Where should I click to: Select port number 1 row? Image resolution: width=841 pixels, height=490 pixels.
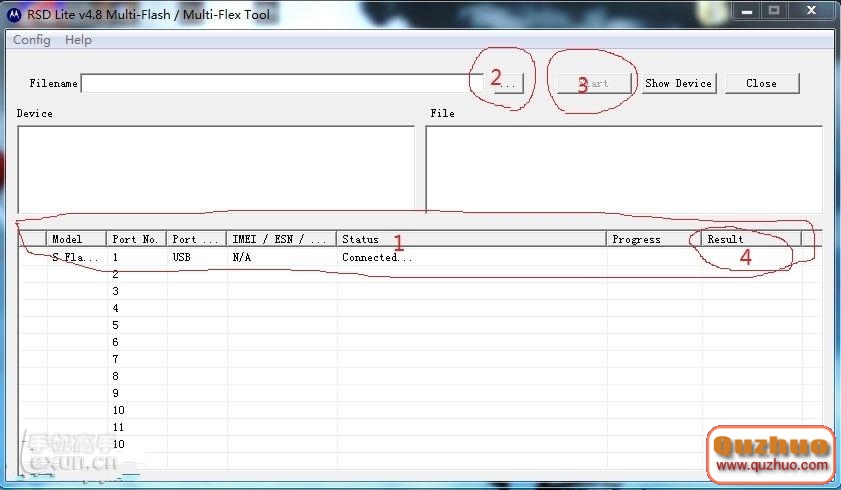tap(420, 257)
